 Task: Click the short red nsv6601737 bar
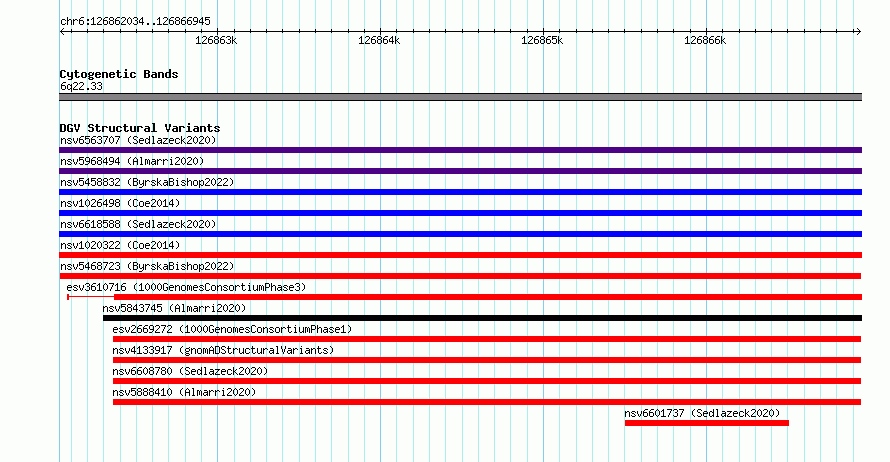(x=707, y=423)
